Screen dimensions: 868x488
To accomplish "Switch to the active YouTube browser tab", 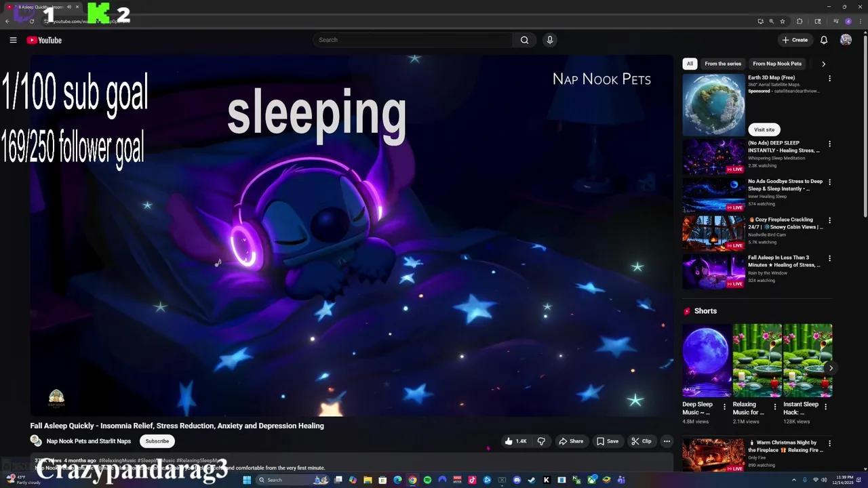I will pos(41,7).
